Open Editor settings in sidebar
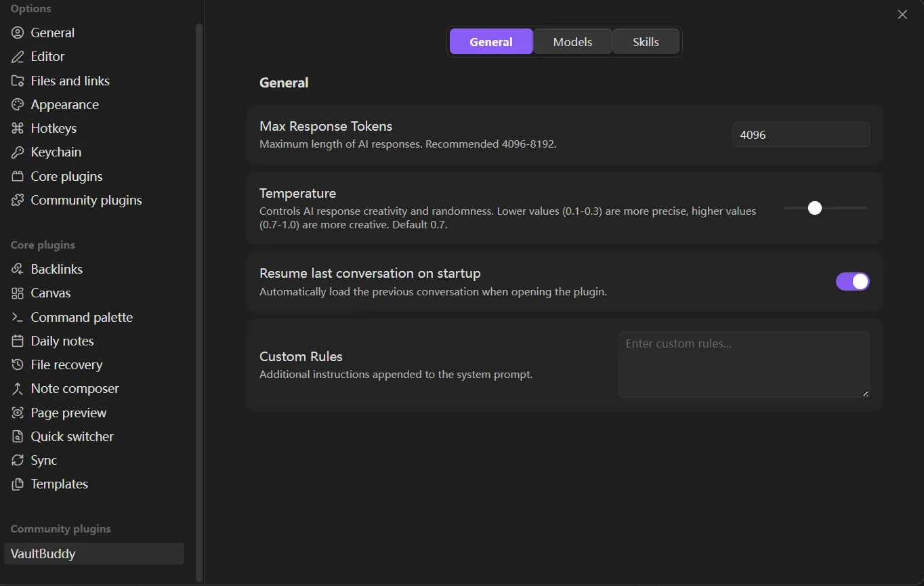The height and width of the screenshot is (586, 924). coord(93,56)
